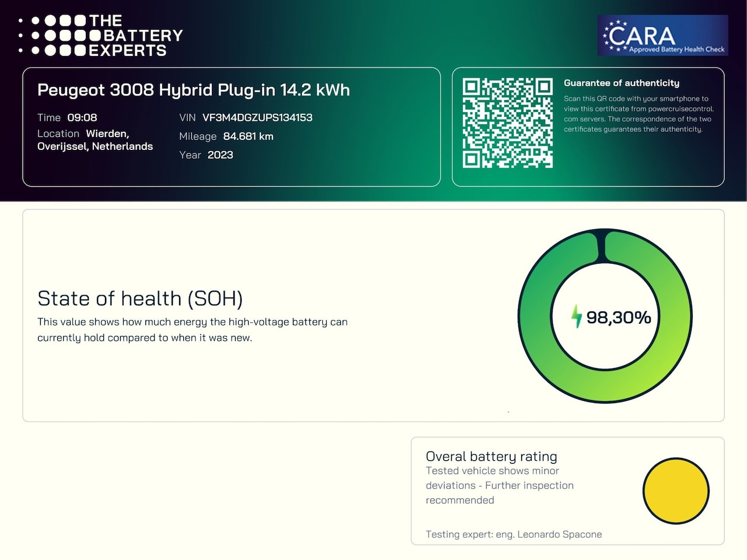Click the Overal battery rating heading
The image size is (747, 560).
[491, 456]
